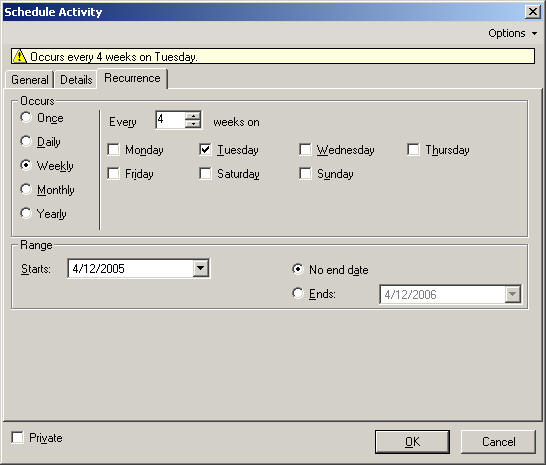Uncheck the Tuesday checkbox
Screen dimensions: 546x465
205,149
